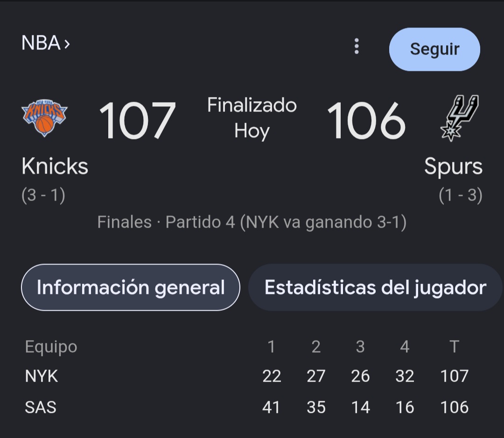This screenshot has height=438, width=504.
Task: Click the Spurs 1 - 3 record text
Action: (461, 195)
